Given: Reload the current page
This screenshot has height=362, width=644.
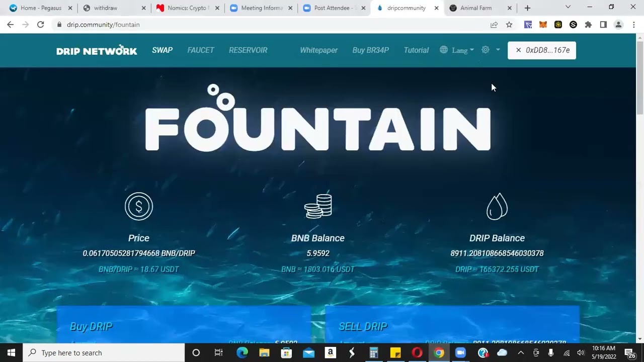Looking at the screenshot, I should coord(41,25).
